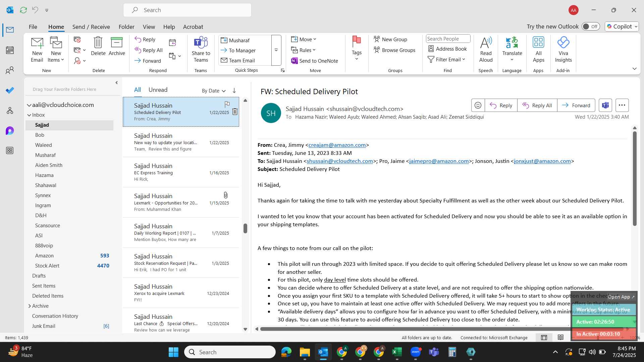Image resolution: width=644 pixels, height=362 pixels.
Task: Click Forward in reading pane
Action: 576,105
